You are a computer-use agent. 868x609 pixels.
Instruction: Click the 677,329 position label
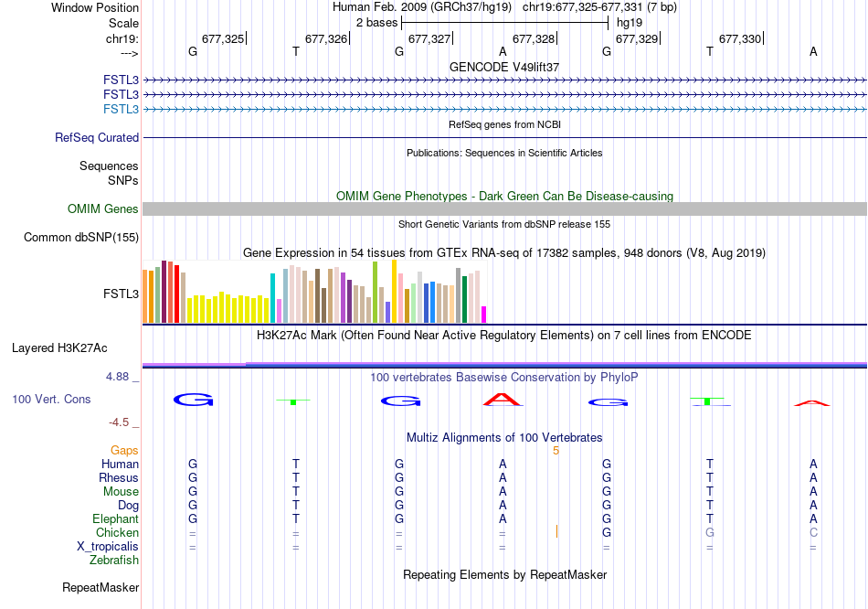coord(637,38)
